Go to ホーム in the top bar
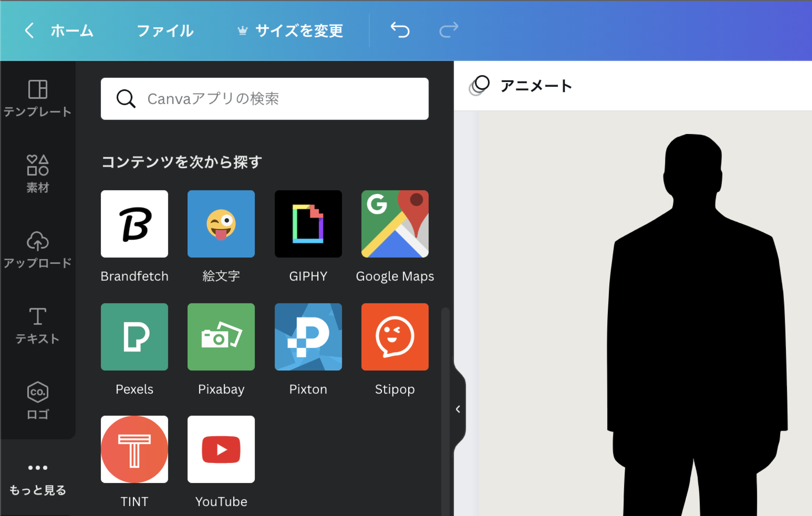 click(x=72, y=30)
